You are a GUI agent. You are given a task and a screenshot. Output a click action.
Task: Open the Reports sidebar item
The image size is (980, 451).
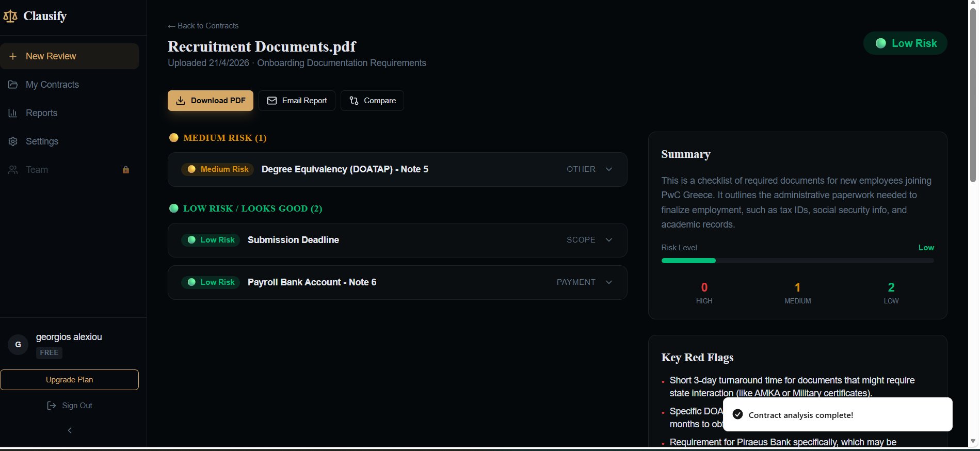tap(41, 113)
